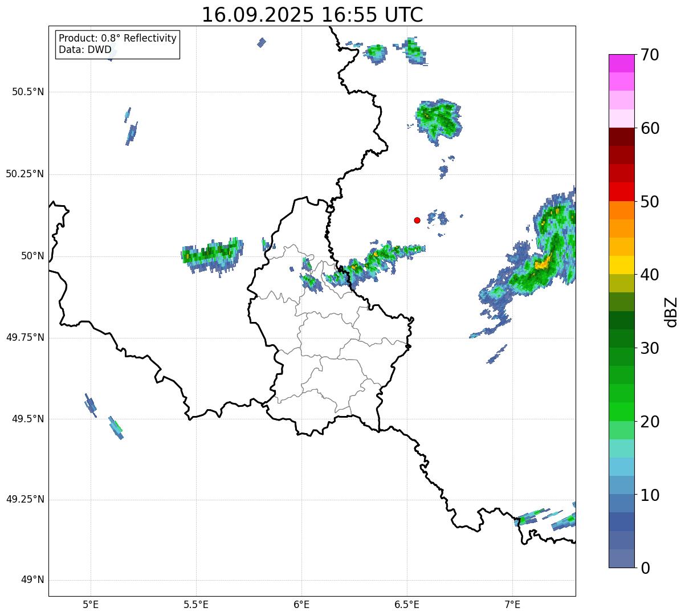The height and width of the screenshot is (616, 685).
Task: Click the dark red colorbar band below 60
Action: [621, 137]
